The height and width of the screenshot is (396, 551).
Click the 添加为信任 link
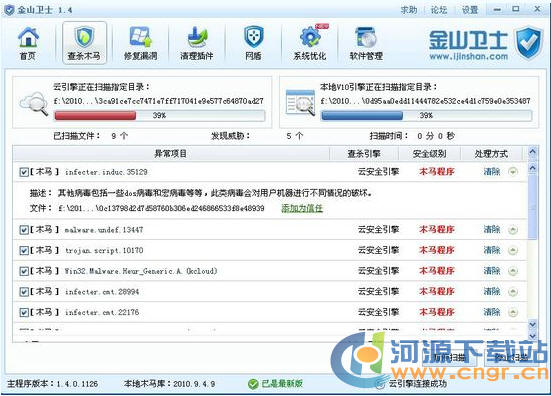coord(302,208)
